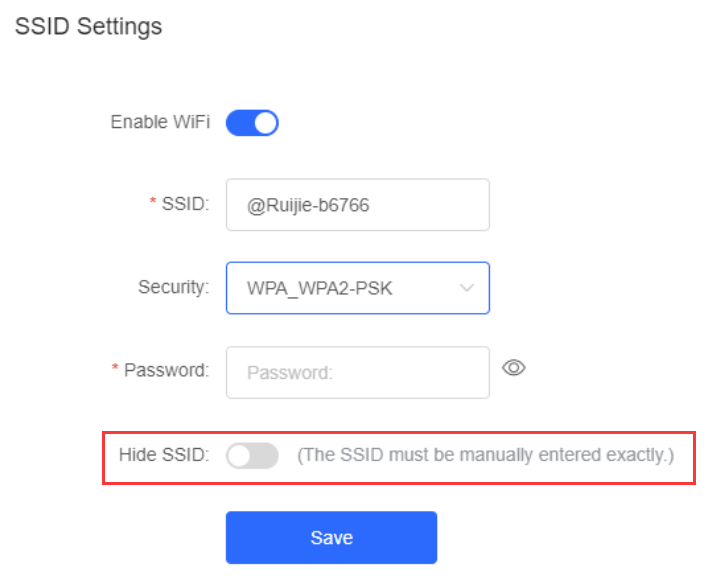Screen dimensions: 720x585
Task: Focus the SSID text field
Action: [x=358, y=205]
